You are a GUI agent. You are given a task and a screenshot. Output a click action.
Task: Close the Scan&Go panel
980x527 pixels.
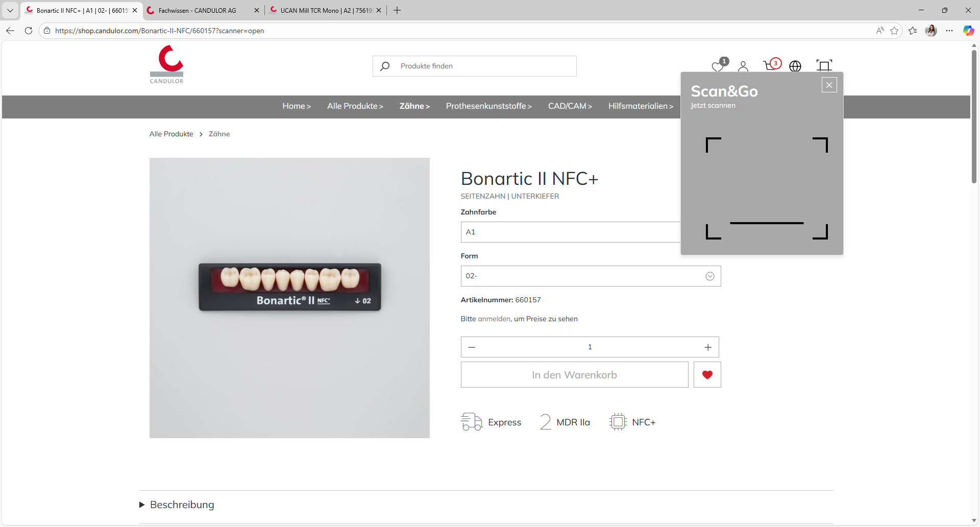pos(829,85)
